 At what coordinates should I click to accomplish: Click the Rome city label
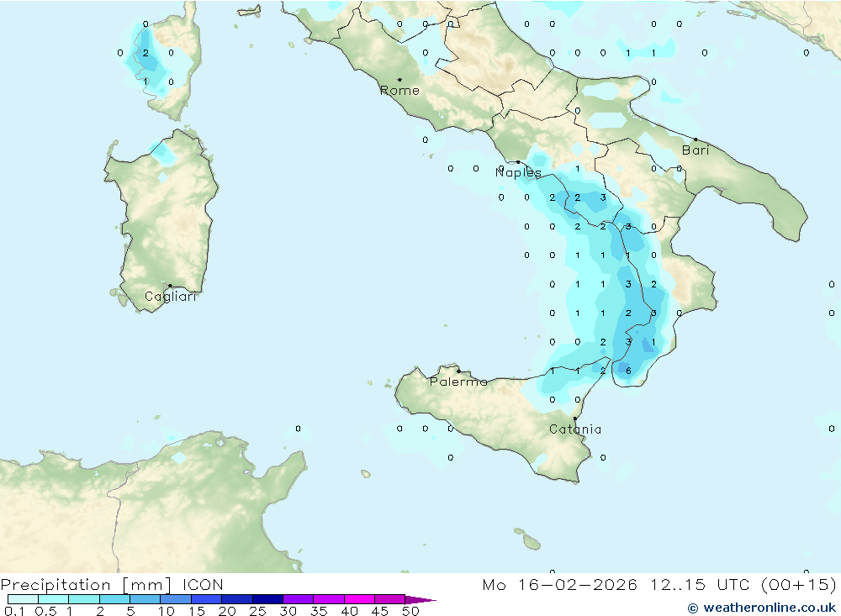[x=399, y=91]
